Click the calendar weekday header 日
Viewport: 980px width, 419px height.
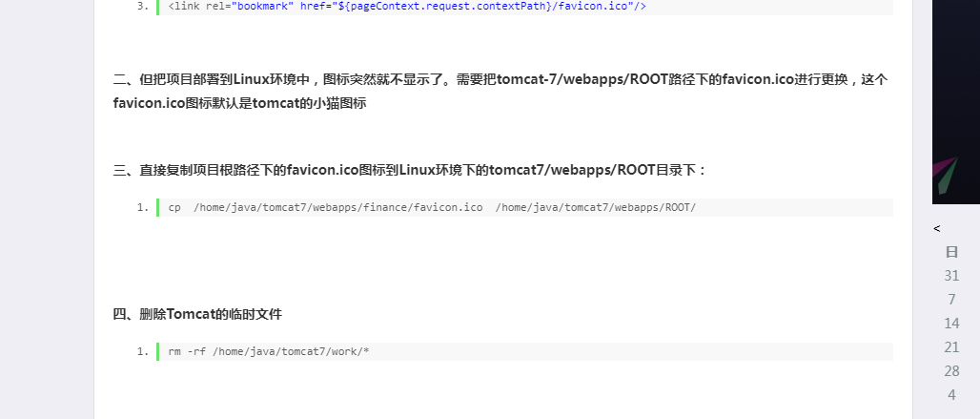pyautogui.click(x=951, y=252)
